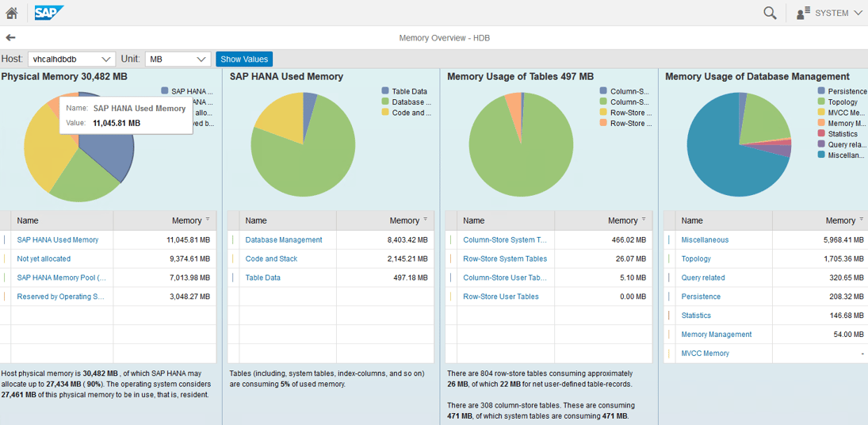Open Row-Store User Tables link
Viewport: 868px width, 425px height.
(501, 296)
